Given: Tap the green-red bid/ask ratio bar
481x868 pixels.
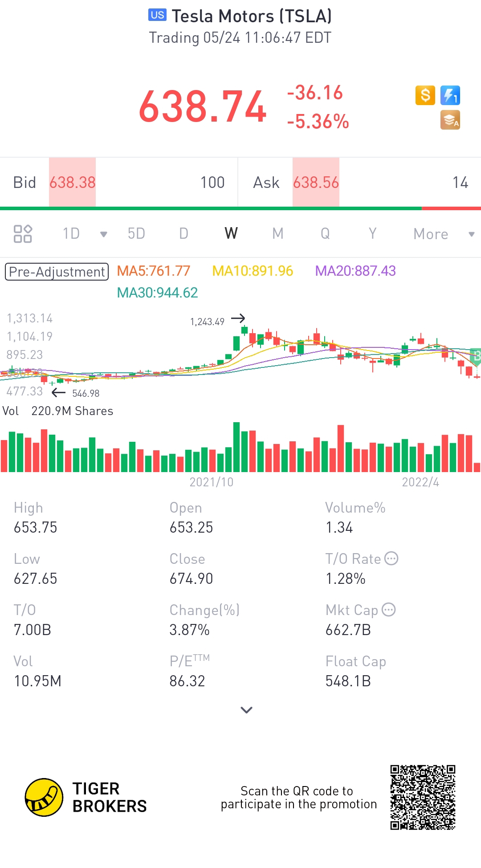Looking at the screenshot, I should tap(240, 208).
